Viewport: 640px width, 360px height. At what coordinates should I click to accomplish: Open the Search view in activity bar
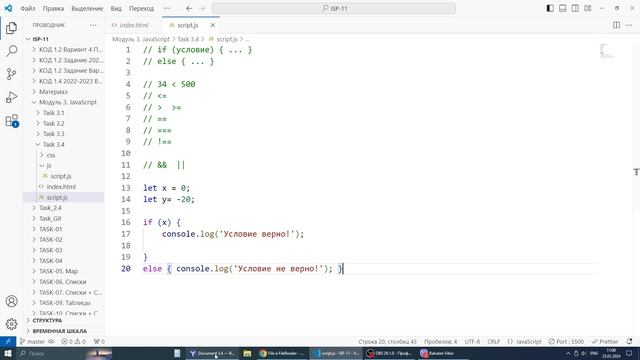pyautogui.click(x=11, y=51)
